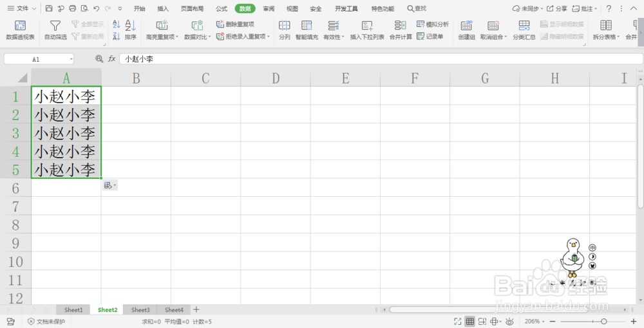
Task: Expand the 拆分表格 split table dropdown
Action: 618,37
